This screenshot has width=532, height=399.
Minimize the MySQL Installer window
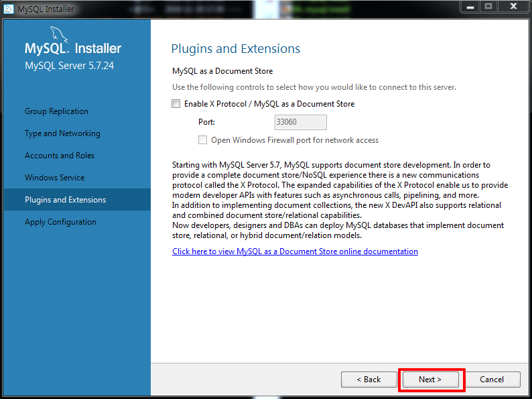pos(470,7)
